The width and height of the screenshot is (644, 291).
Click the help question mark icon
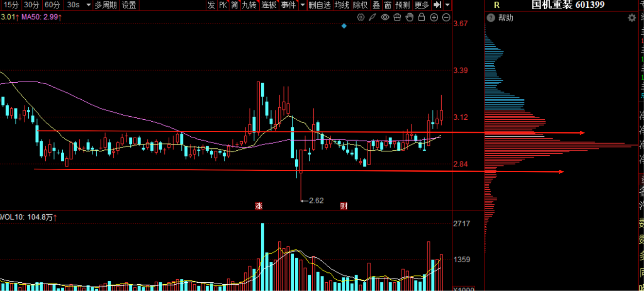tap(490, 18)
